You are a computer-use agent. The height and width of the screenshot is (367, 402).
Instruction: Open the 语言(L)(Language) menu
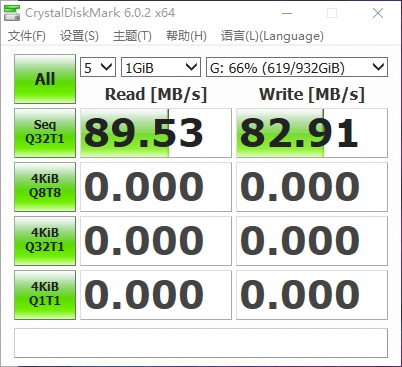[x=272, y=36]
